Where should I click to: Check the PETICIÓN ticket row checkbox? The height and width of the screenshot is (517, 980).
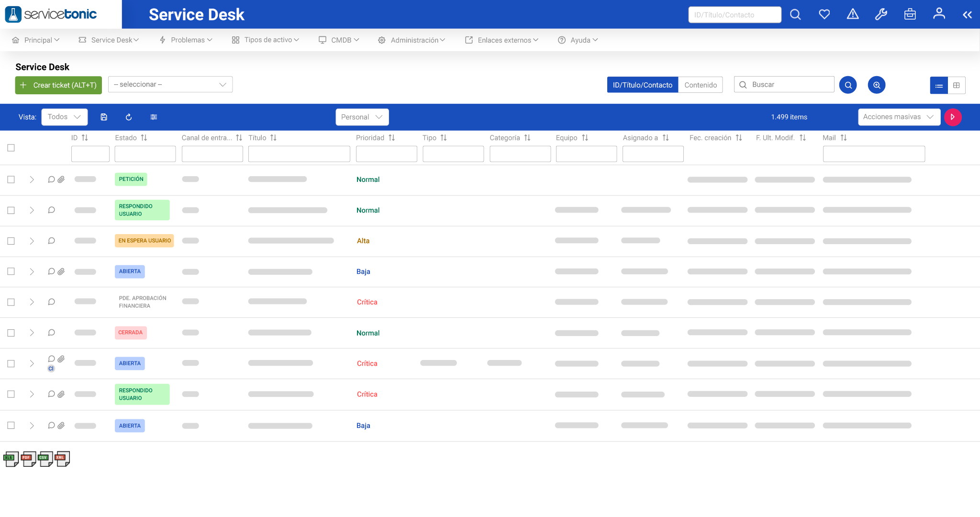click(x=11, y=180)
